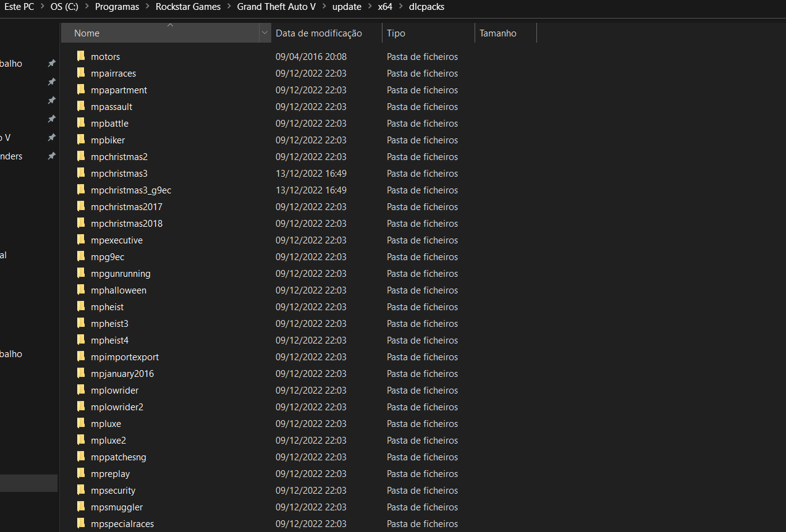The width and height of the screenshot is (786, 532).
Task: Open Rockstar Games in the breadcrumb path
Action: (x=188, y=7)
